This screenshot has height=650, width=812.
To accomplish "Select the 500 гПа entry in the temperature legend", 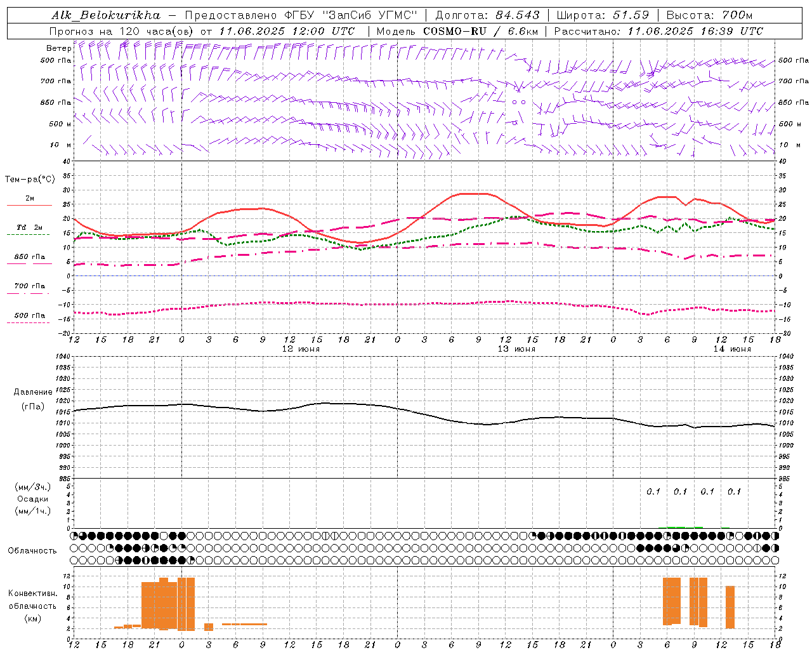I will tap(30, 315).
